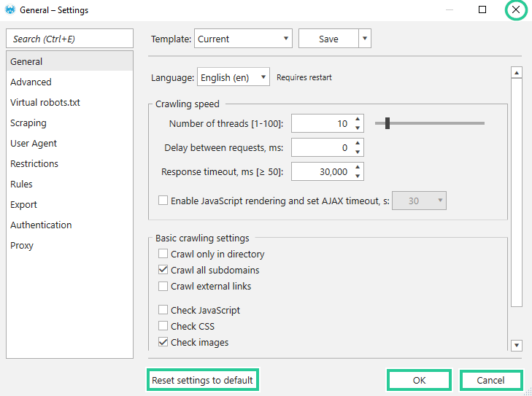Increase delay between requests with up arrow

[x=358, y=143]
